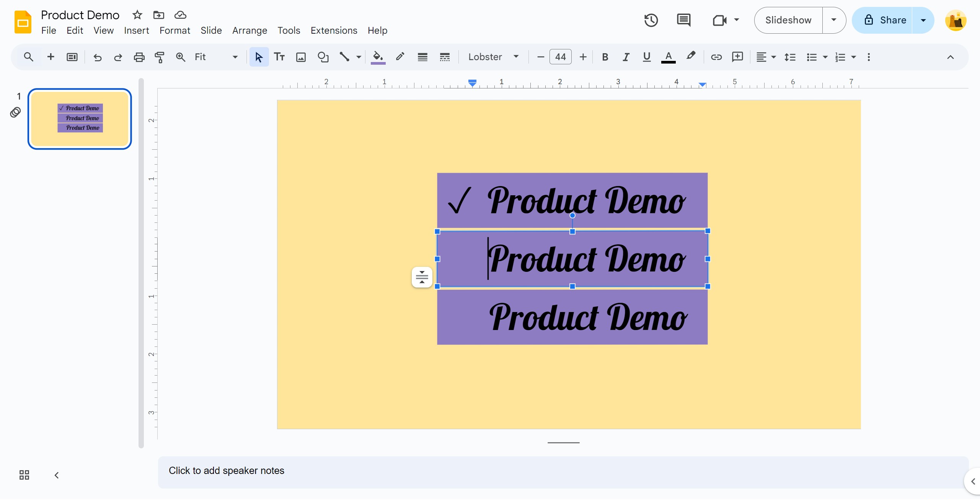Decrease the font size
Image resolution: width=980 pixels, height=500 pixels.
[541, 57]
